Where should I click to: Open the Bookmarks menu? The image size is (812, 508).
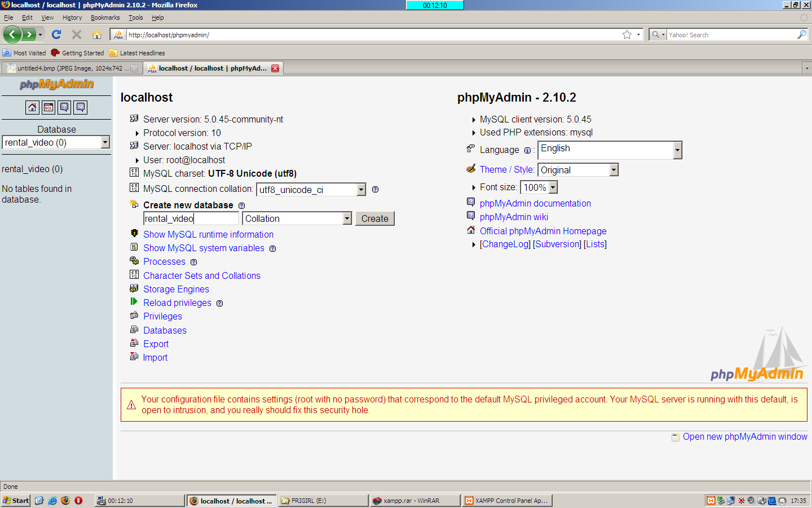tap(105, 17)
